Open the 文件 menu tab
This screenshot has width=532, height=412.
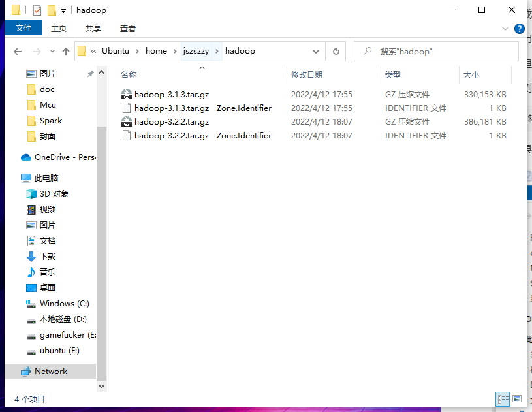tap(23, 28)
